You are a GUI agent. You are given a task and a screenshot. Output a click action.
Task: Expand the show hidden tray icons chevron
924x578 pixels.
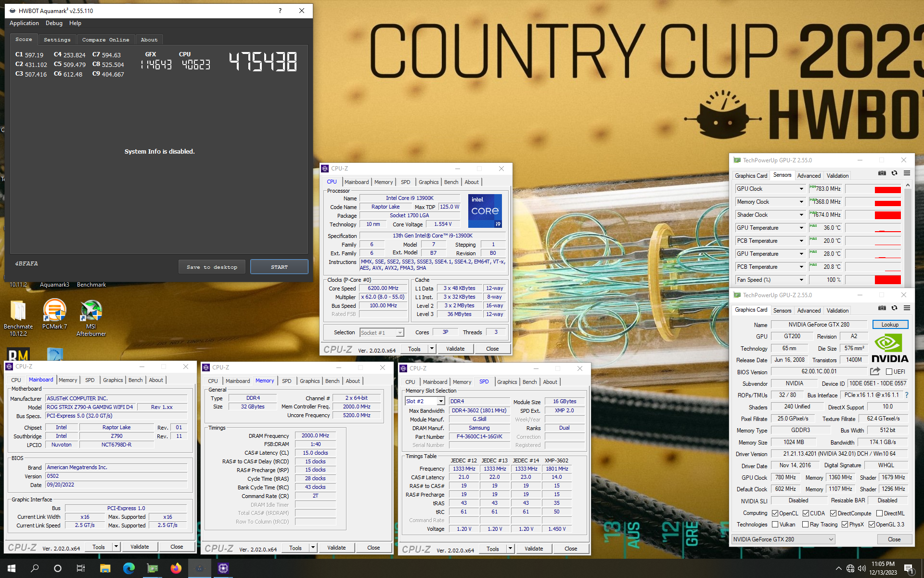[838, 568]
